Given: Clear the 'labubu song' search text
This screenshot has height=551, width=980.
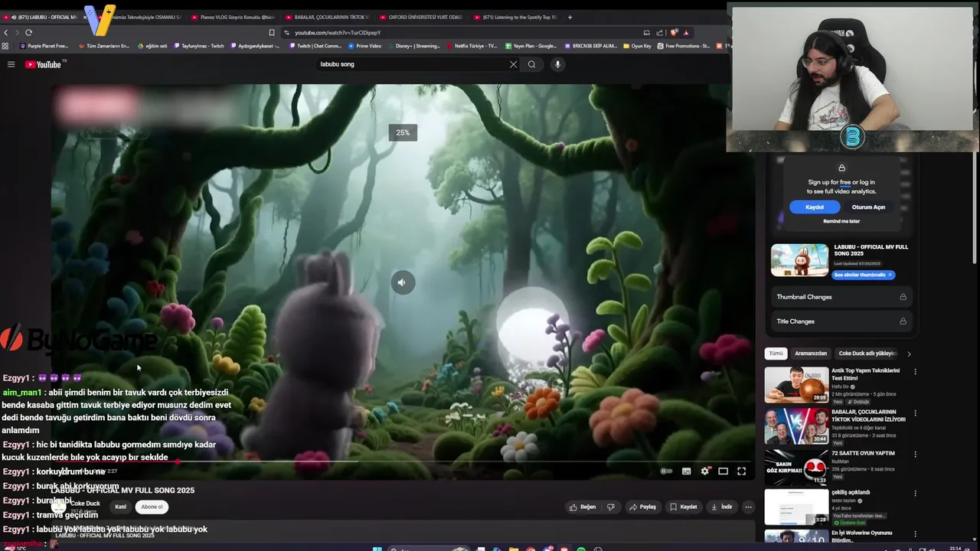Looking at the screenshot, I should [513, 64].
